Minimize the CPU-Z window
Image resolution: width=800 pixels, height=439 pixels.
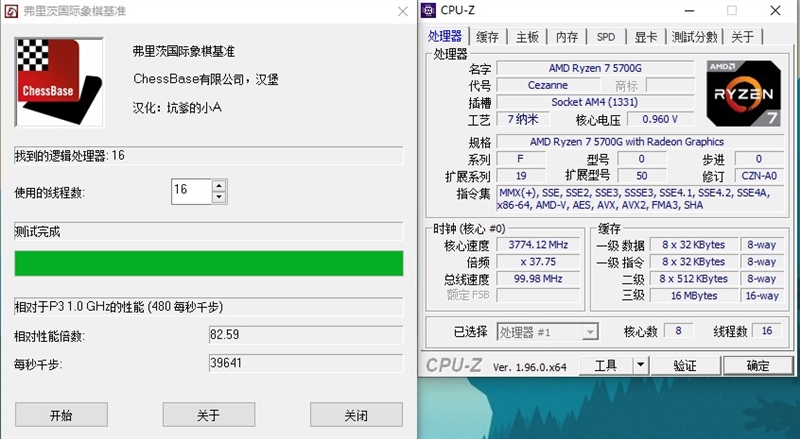click(x=689, y=10)
